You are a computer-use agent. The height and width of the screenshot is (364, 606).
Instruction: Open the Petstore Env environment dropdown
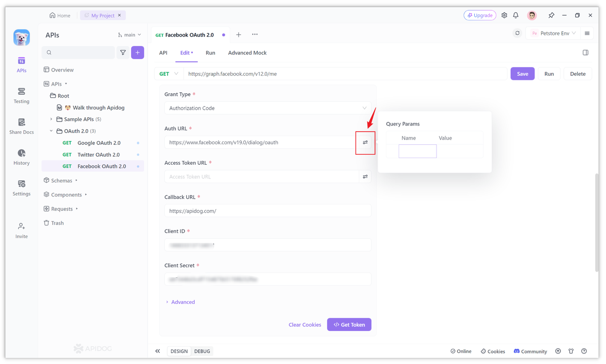click(x=553, y=34)
